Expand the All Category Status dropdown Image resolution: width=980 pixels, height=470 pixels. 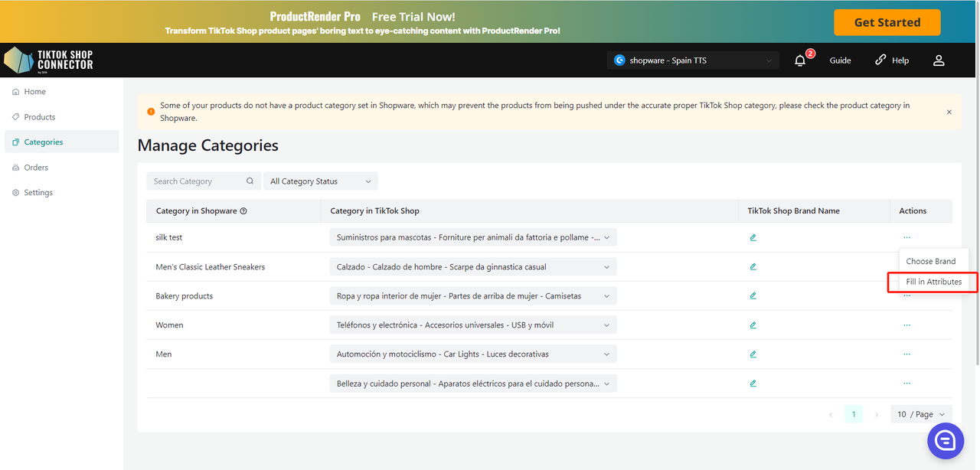[x=320, y=181]
